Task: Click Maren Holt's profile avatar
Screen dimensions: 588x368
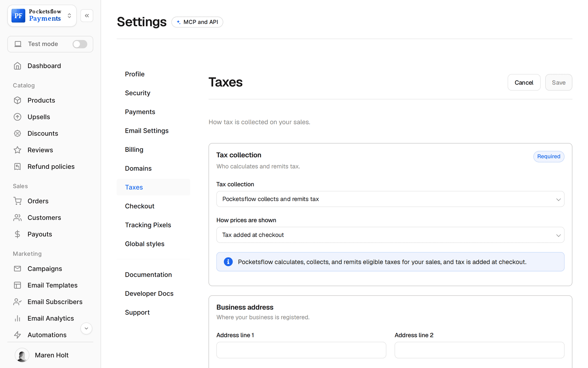Action: tap(22, 355)
